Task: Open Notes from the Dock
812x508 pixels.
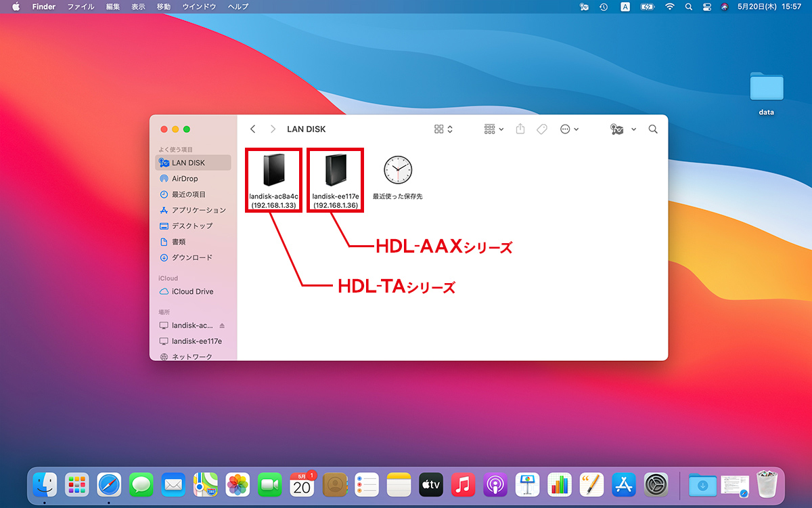Action: 399,485
